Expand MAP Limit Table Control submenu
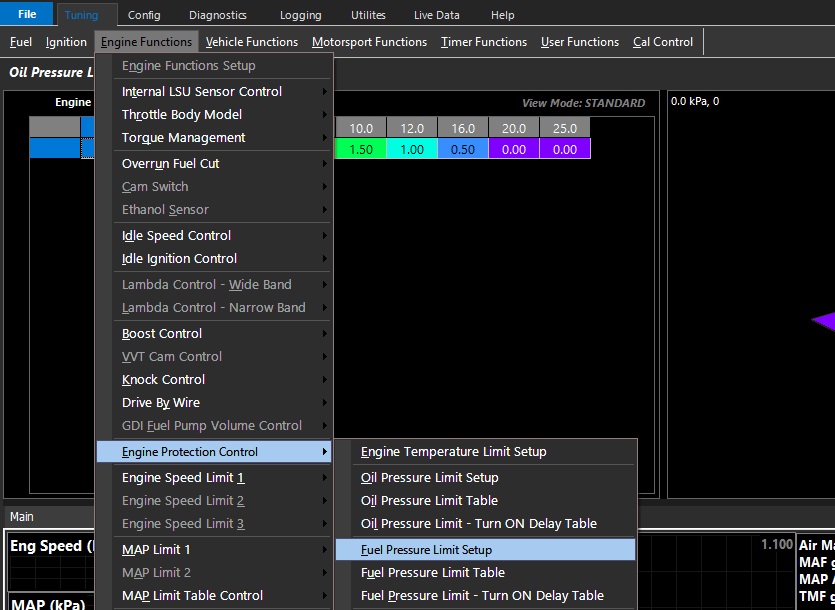 pos(214,595)
